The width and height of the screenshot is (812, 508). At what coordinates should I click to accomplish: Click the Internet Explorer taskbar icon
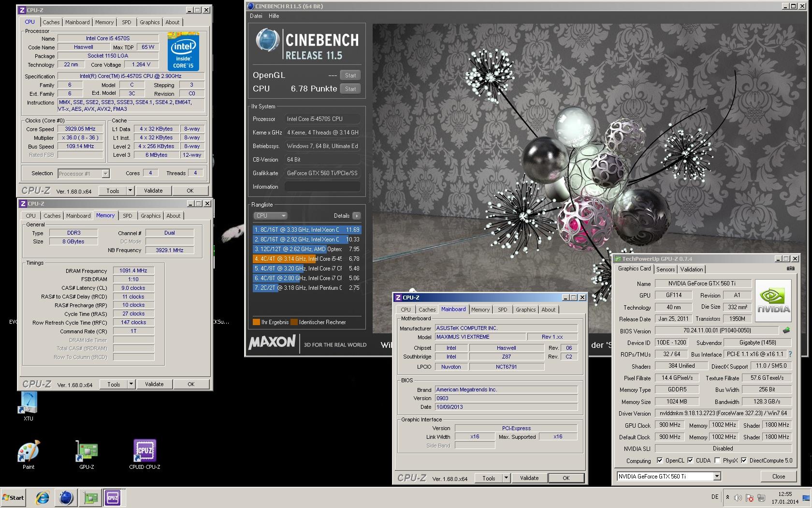click(43, 497)
